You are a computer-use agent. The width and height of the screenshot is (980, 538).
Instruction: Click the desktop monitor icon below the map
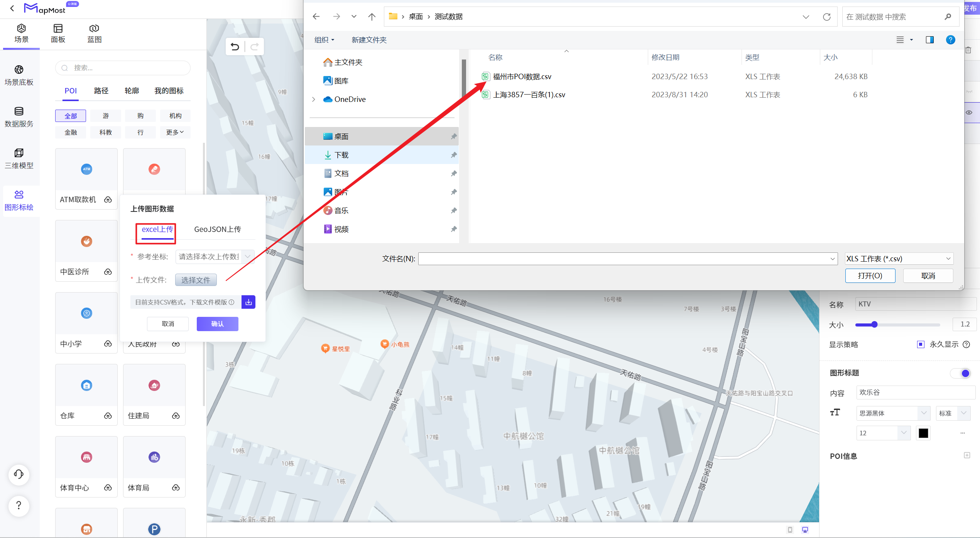(x=805, y=530)
